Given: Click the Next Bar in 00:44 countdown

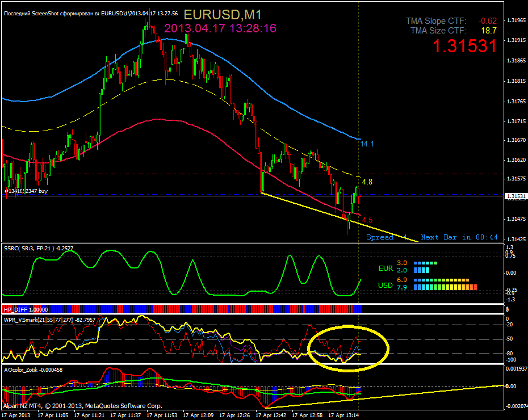Looking at the screenshot, I should pos(459,237).
